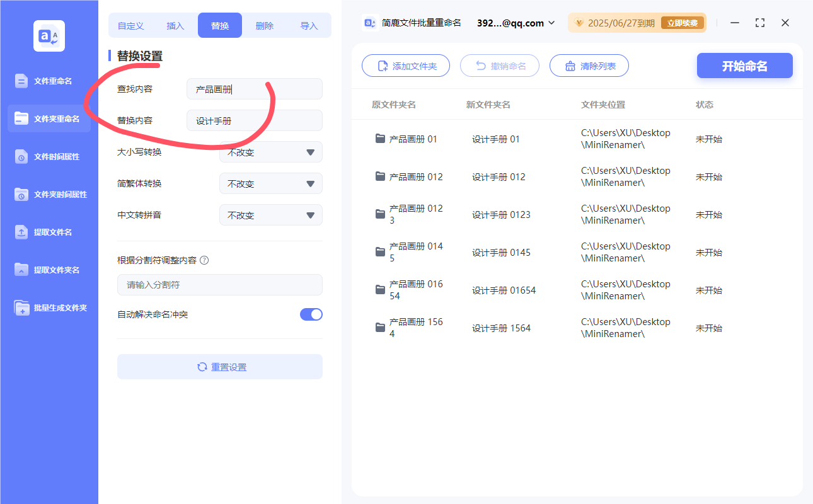Select 提取文件名 in the sidebar
Viewport: 813px width, 504px height.
(49, 232)
